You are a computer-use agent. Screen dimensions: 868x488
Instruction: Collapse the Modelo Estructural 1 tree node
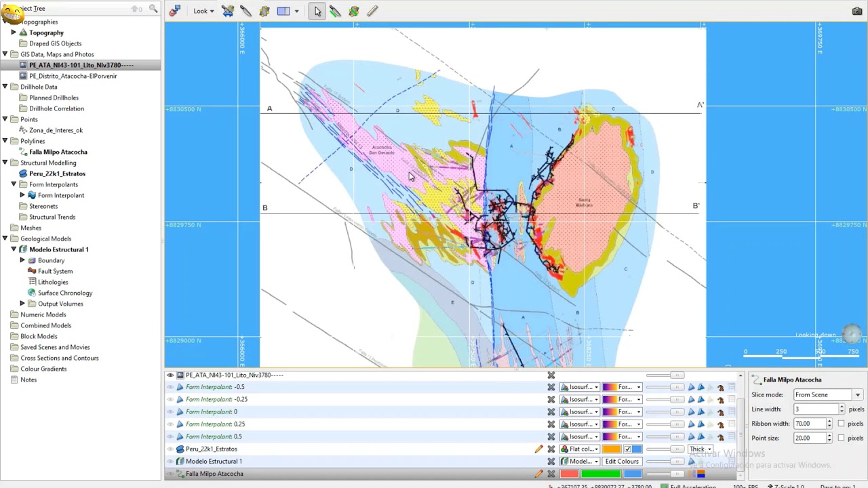click(x=14, y=249)
